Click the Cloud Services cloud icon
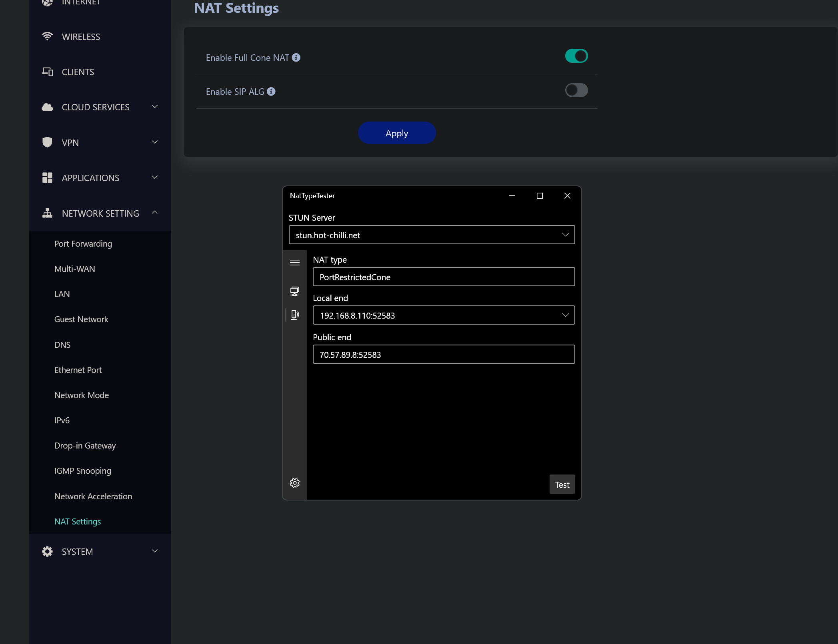 [x=47, y=107]
